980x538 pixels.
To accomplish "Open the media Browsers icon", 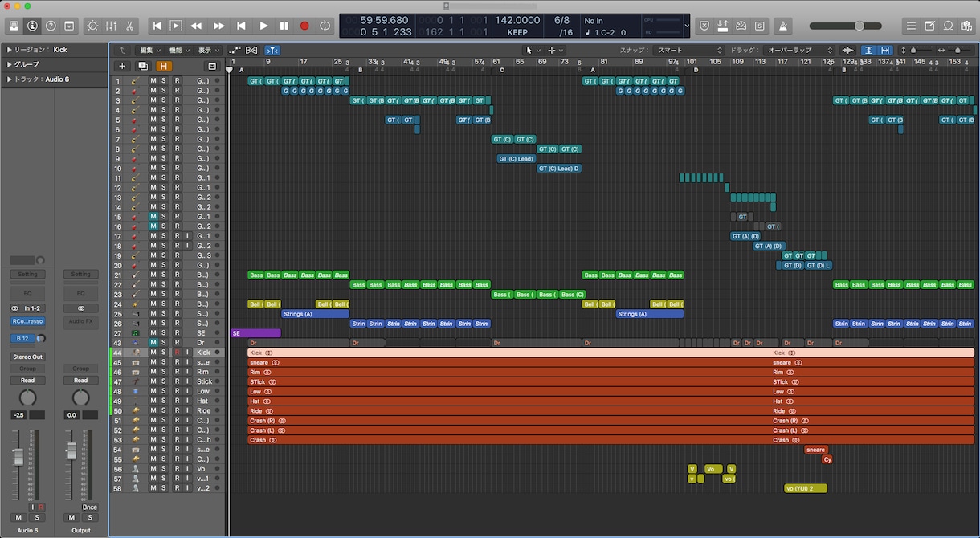I will [x=966, y=26].
